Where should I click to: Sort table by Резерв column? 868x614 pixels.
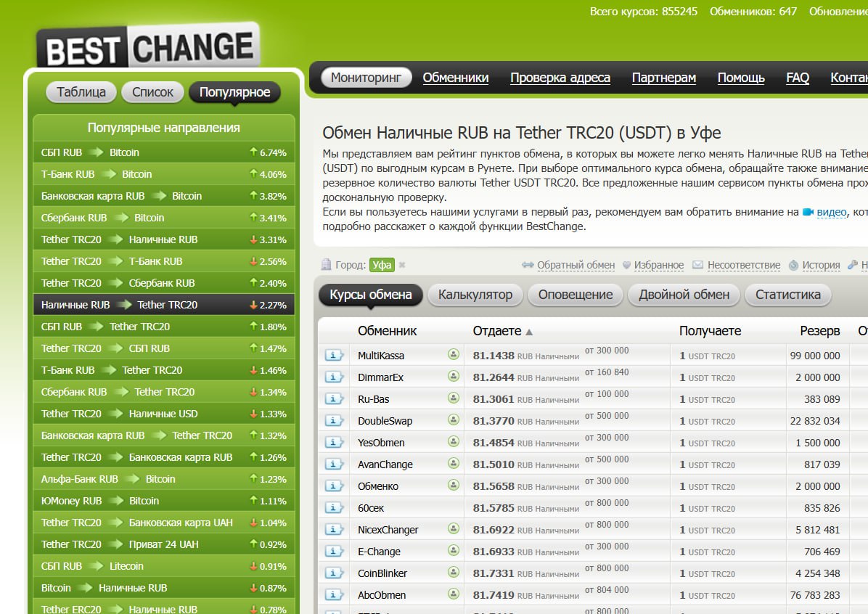[x=820, y=331]
